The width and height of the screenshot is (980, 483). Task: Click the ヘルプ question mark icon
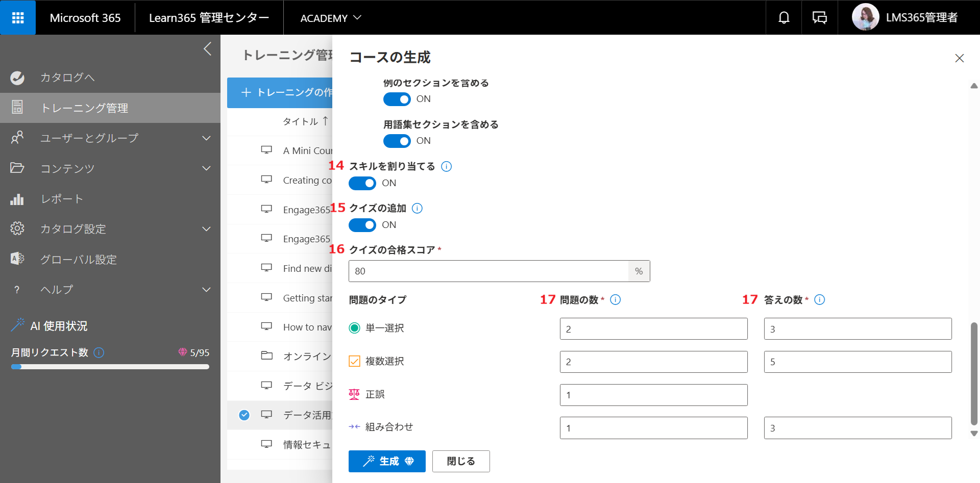17,290
